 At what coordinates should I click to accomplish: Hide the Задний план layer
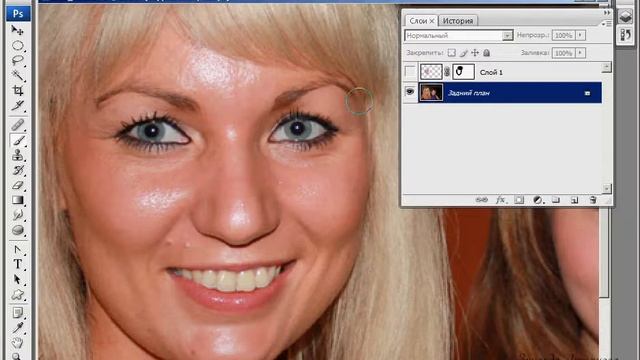410,92
